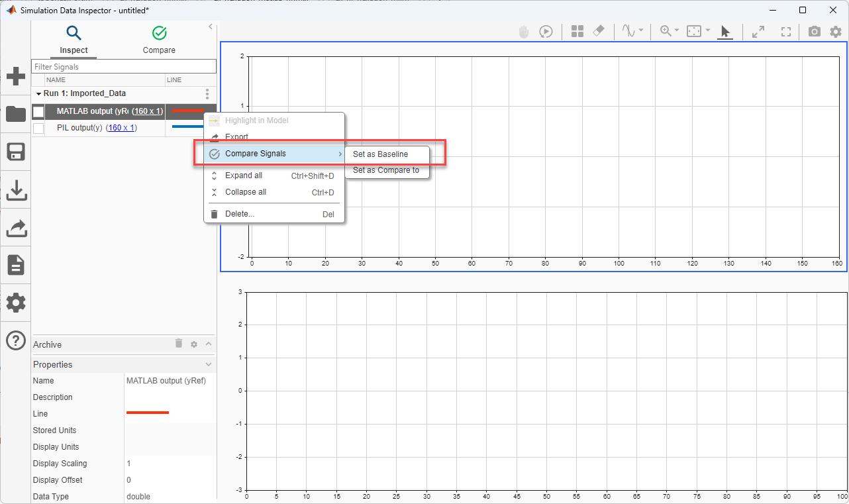The height and width of the screenshot is (504, 849).
Task: Click the camera snapshot icon in toolbar
Action: 814,32
